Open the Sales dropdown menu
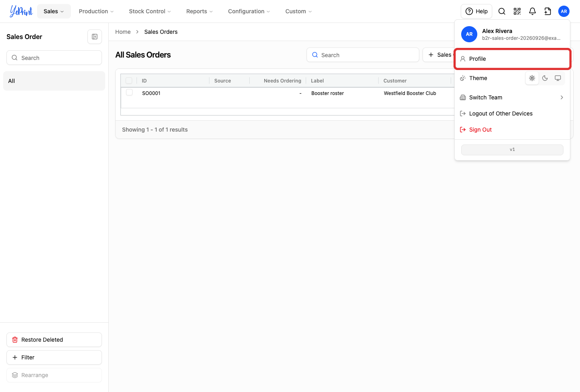This screenshot has width=580, height=392. tap(54, 11)
